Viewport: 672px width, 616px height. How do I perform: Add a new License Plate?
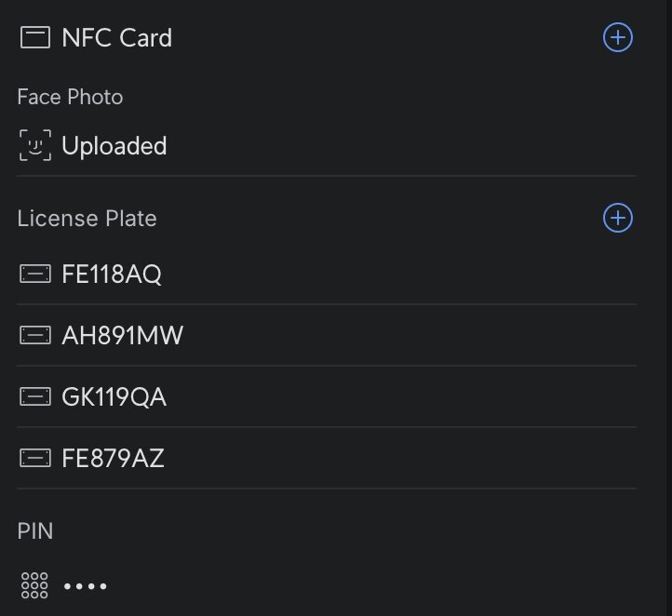618,218
